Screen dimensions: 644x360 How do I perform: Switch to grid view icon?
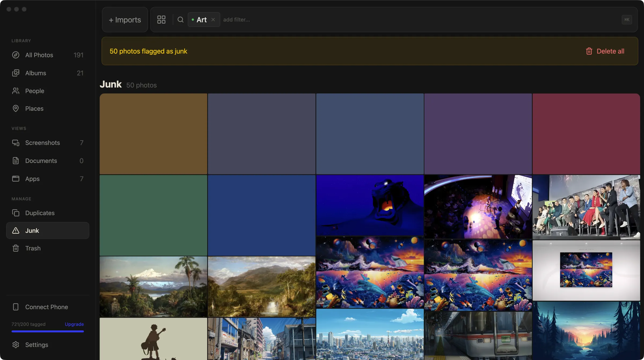coord(161,20)
